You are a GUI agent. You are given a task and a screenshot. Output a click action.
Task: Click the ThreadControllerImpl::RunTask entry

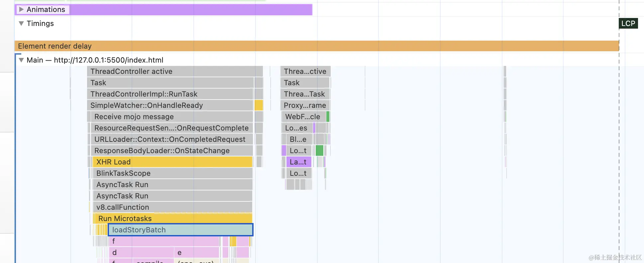tap(170, 94)
